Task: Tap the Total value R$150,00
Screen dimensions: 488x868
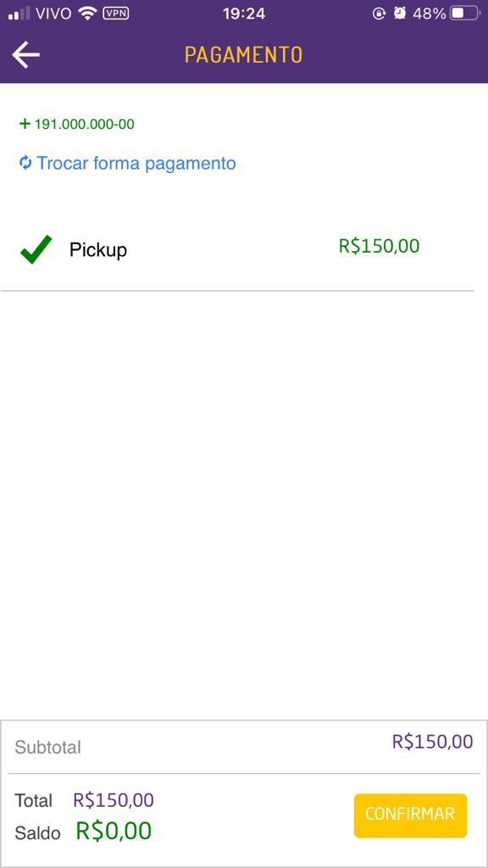Action: [114, 800]
